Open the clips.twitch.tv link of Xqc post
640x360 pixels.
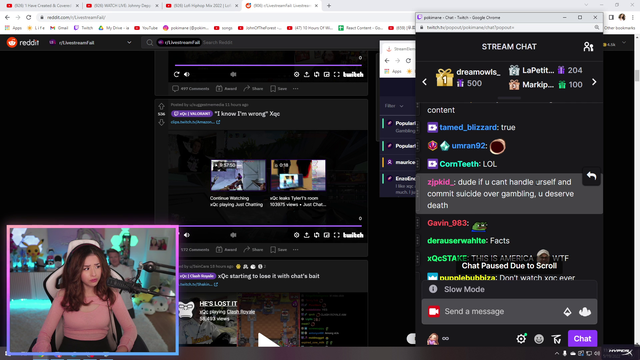pos(195,122)
